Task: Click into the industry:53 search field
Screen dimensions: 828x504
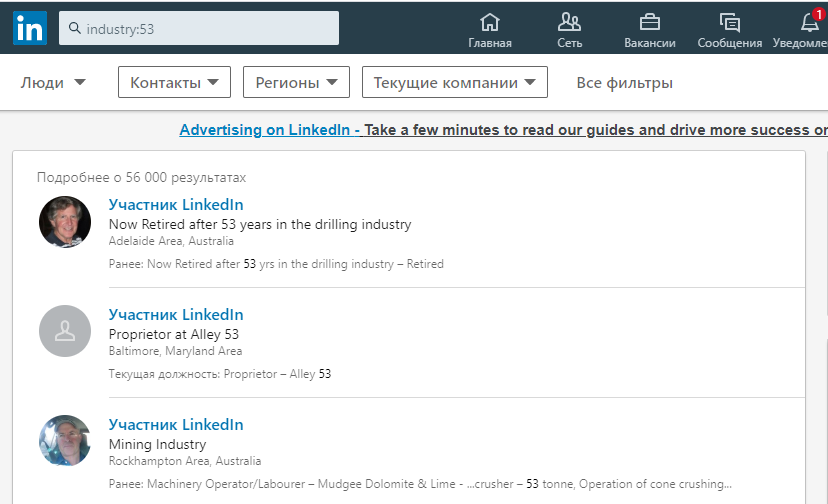Action: coord(210,29)
